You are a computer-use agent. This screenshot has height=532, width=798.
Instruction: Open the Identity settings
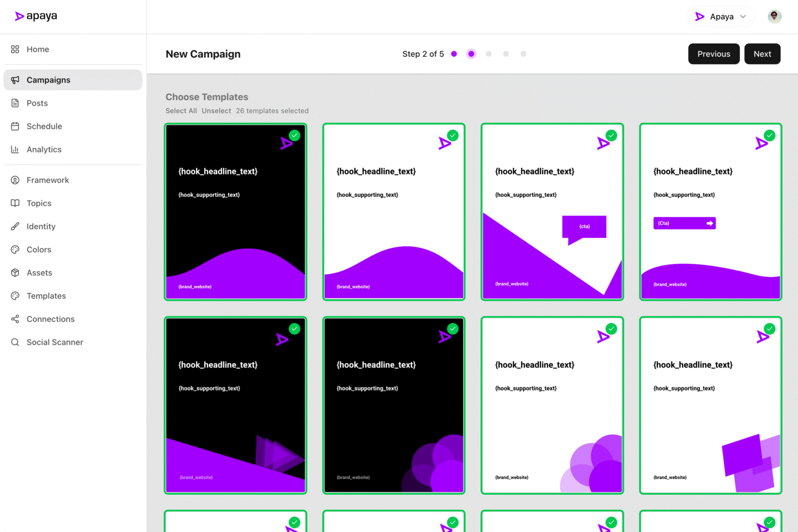pyautogui.click(x=41, y=226)
